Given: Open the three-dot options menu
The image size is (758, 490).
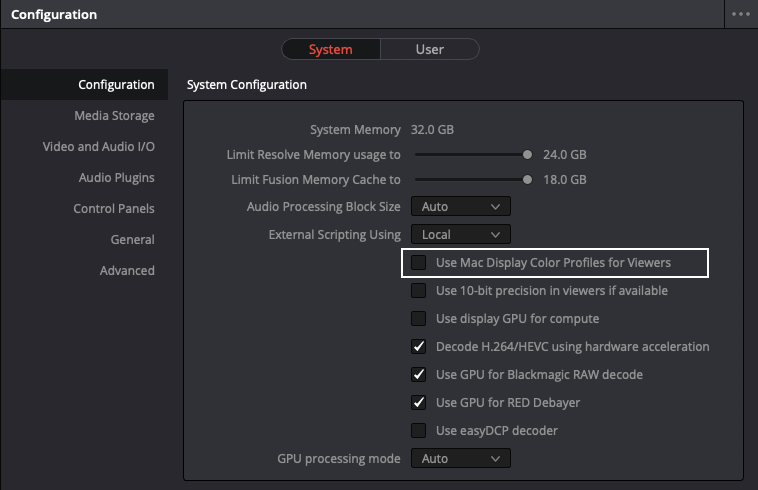Looking at the screenshot, I should (741, 14).
